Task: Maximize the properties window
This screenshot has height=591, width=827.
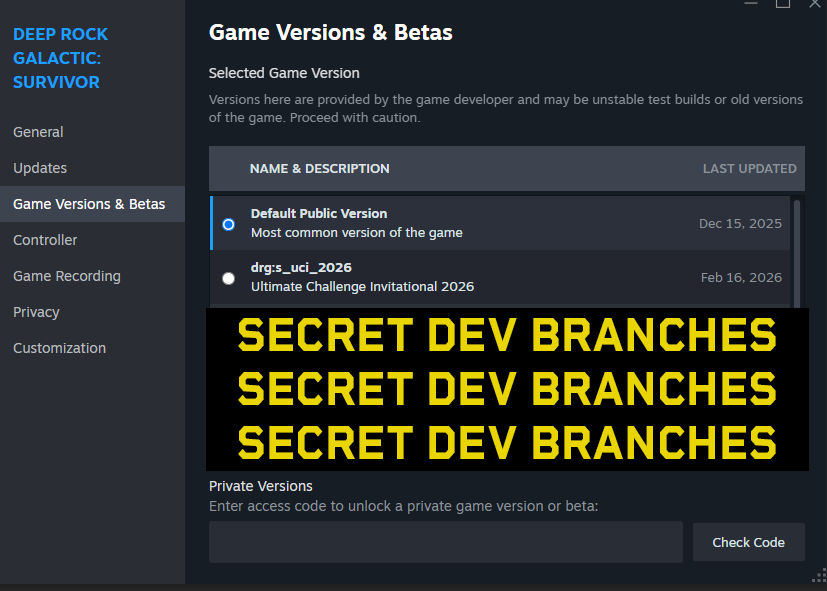Action: [783, 4]
